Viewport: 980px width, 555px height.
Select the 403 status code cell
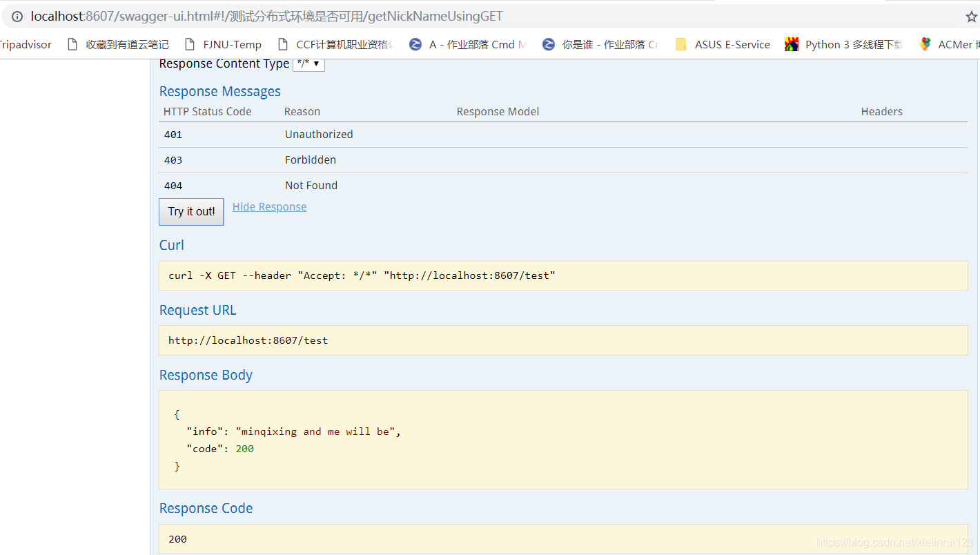tap(173, 160)
